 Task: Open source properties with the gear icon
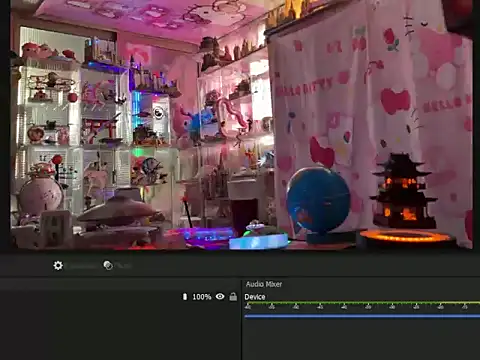[x=58, y=265]
